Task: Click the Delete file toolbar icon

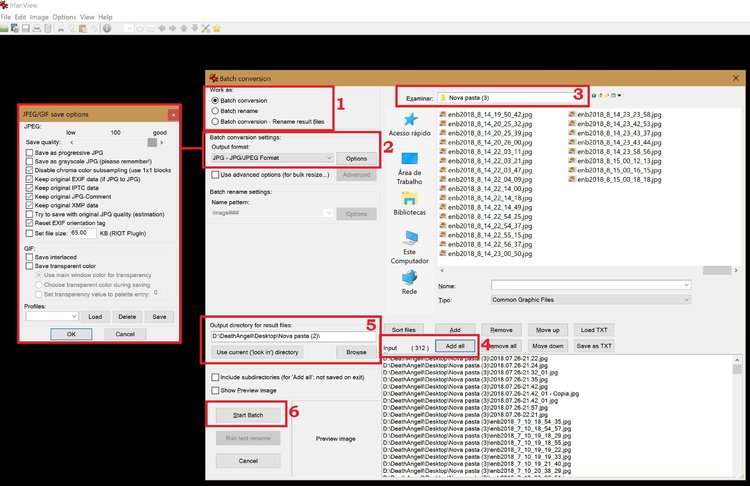Action: (x=48, y=28)
